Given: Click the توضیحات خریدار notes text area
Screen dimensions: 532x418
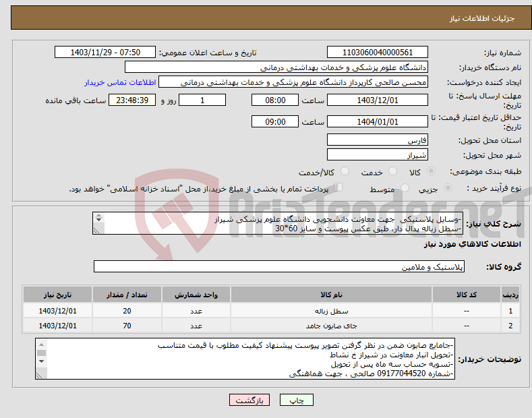Looking at the screenshot, I should pos(245,359).
